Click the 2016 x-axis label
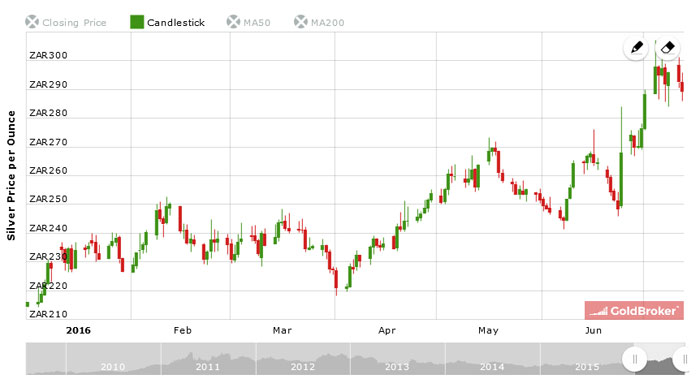700x379 pixels. (x=78, y=331)
